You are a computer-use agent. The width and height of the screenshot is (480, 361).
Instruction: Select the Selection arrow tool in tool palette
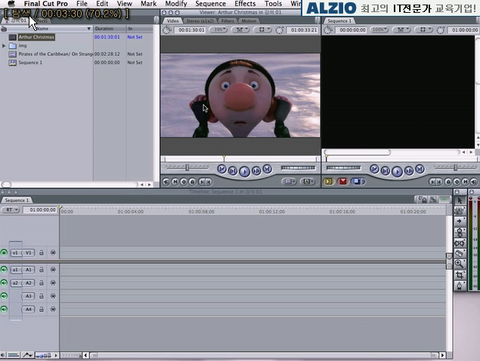460,200
